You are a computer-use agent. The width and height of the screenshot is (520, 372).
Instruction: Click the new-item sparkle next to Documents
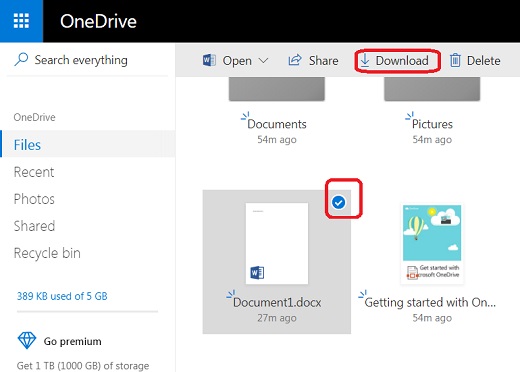[245, 116]
